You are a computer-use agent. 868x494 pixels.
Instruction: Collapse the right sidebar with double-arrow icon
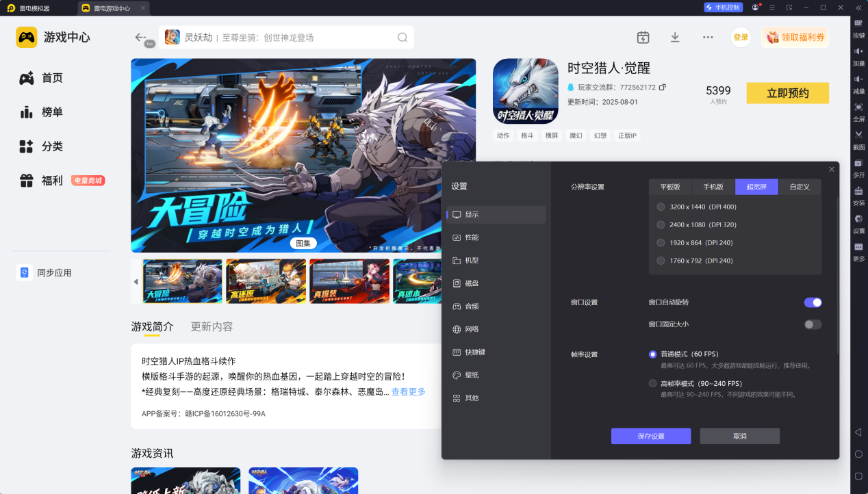click(x=858, y=8)
